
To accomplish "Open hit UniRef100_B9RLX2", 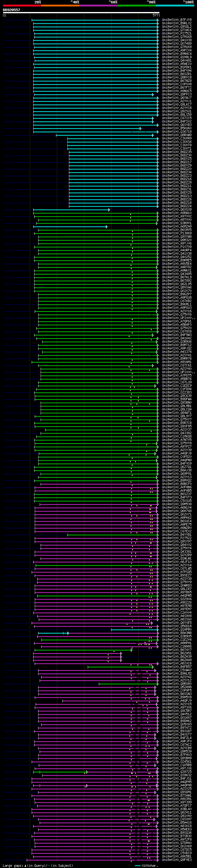I will [177, 23].
